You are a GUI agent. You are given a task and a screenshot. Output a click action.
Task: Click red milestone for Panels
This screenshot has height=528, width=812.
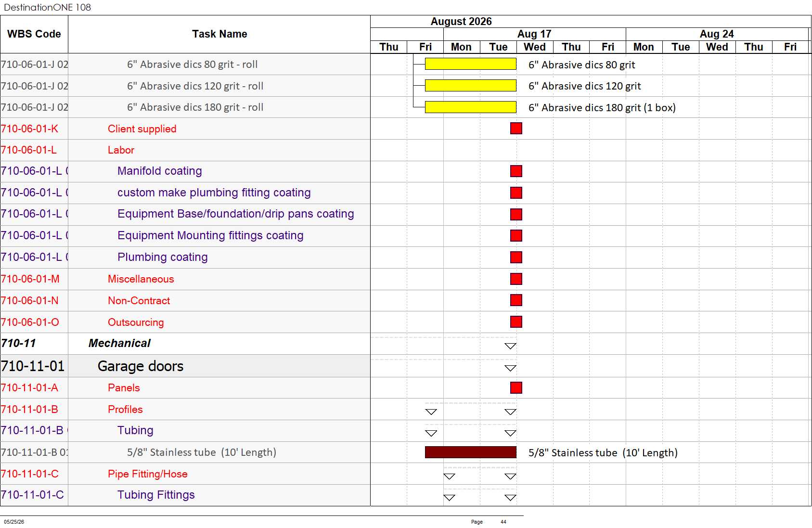point(516,387)
